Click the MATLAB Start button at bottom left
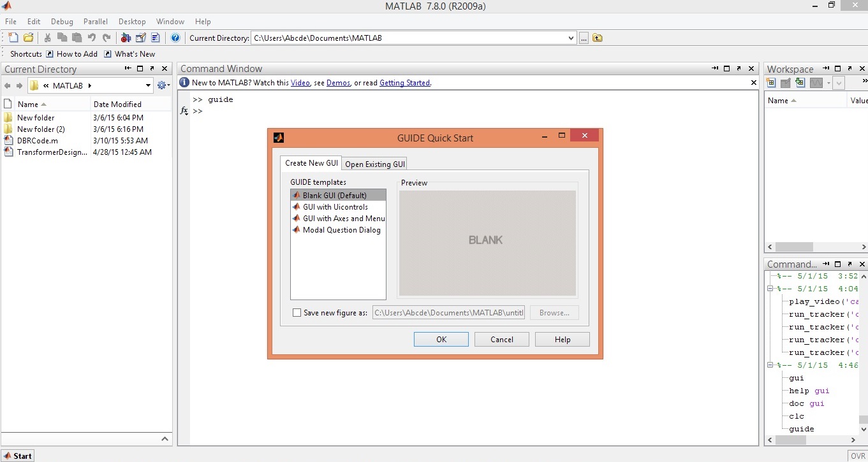 [18, 456]
